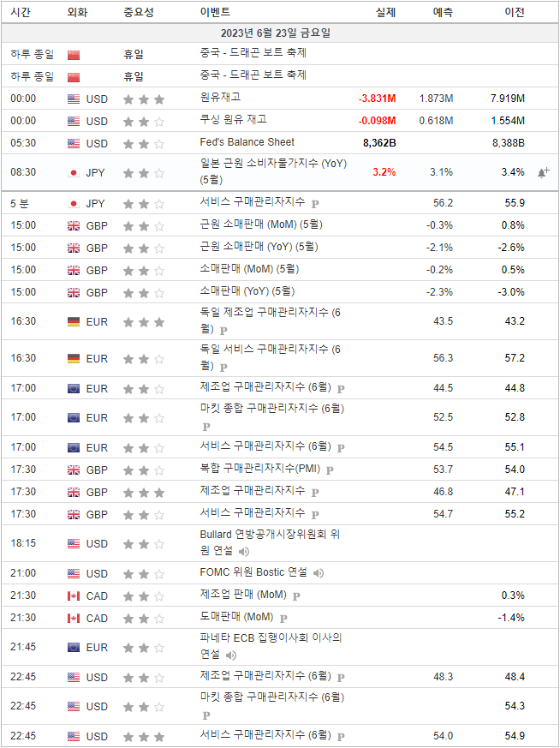Click speaker icon under 파네타 ECB speech

230,655
